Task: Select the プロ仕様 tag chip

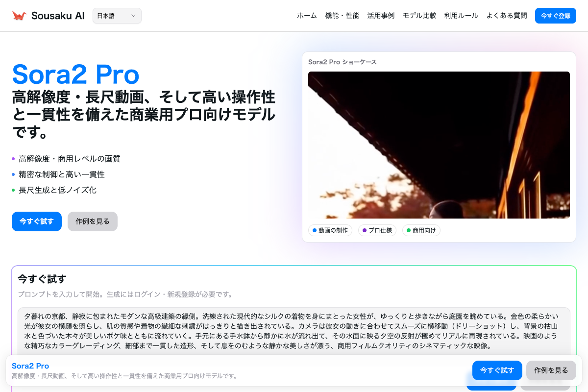Action: click(377, 230)
